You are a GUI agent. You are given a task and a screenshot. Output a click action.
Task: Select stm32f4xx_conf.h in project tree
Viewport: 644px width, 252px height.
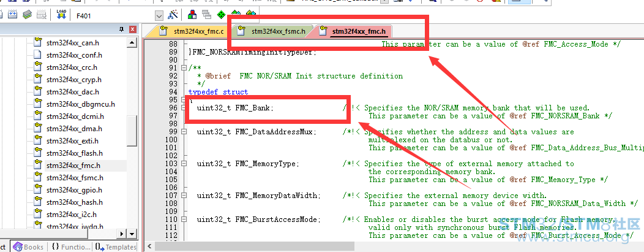(74, 55)
